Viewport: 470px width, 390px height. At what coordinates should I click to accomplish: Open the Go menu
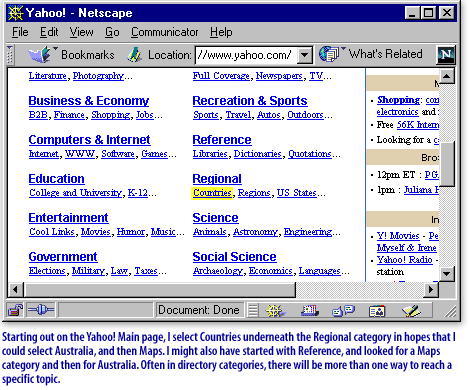(112, 32)
